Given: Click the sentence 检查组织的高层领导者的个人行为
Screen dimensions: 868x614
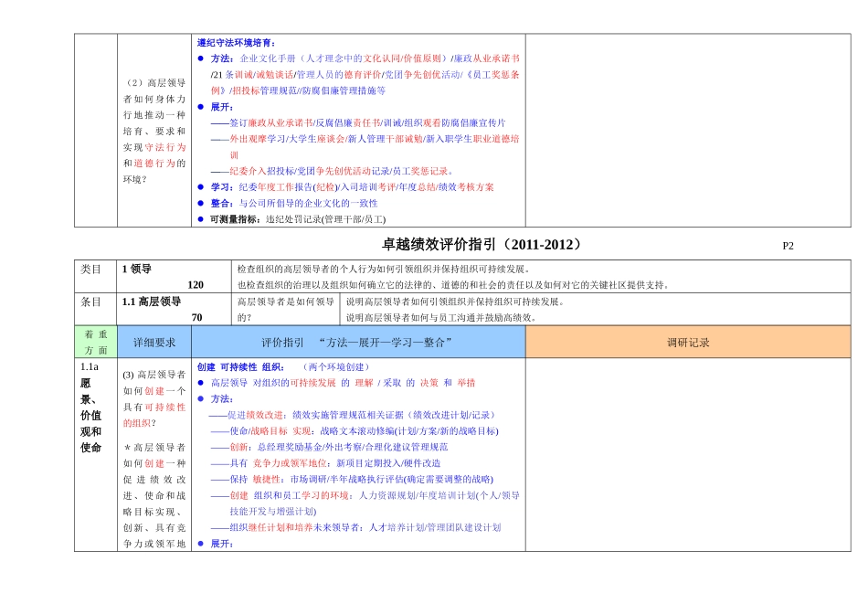Looking at the screenshot, I should [x=385, y=269].
